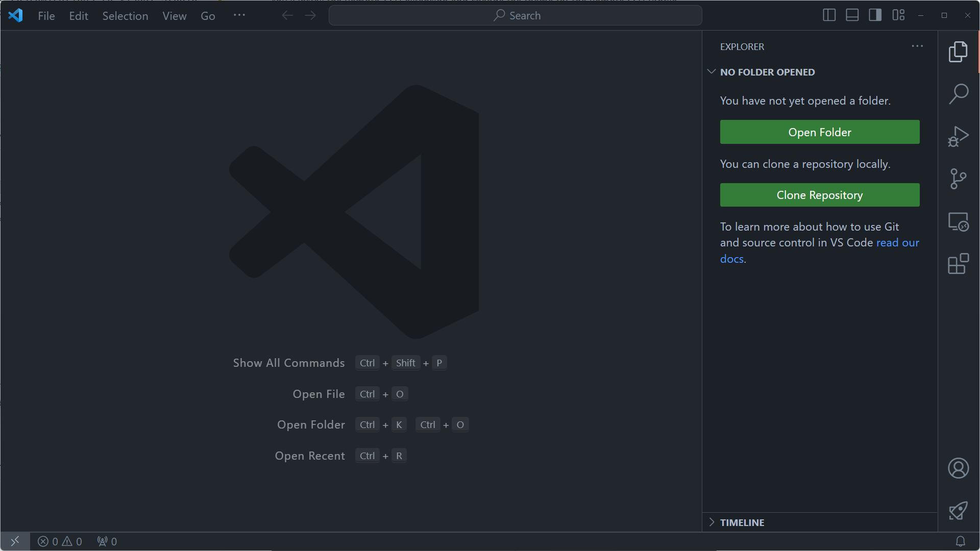This screenshot has height=551, width=980.
Task: Open the Source Control view
Action: pyautogui.click(x=959, y=179)
